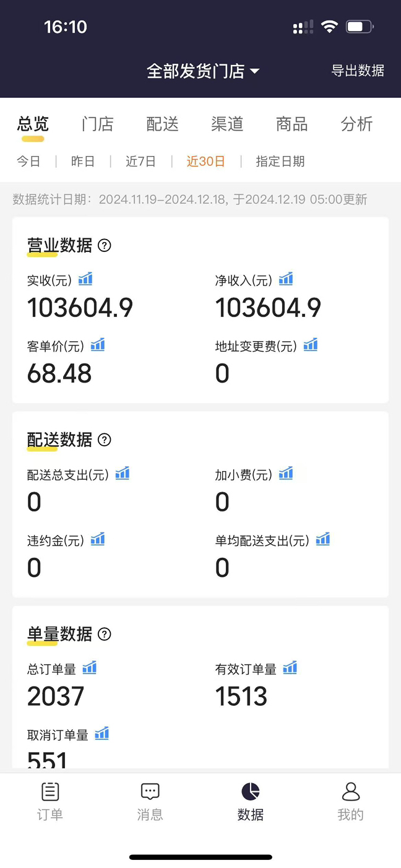Image resolution: width=401 pixels, height=868 pixels.
Task: Tap the 实收 value 103604.9
Action: click(x=80, y=308)
